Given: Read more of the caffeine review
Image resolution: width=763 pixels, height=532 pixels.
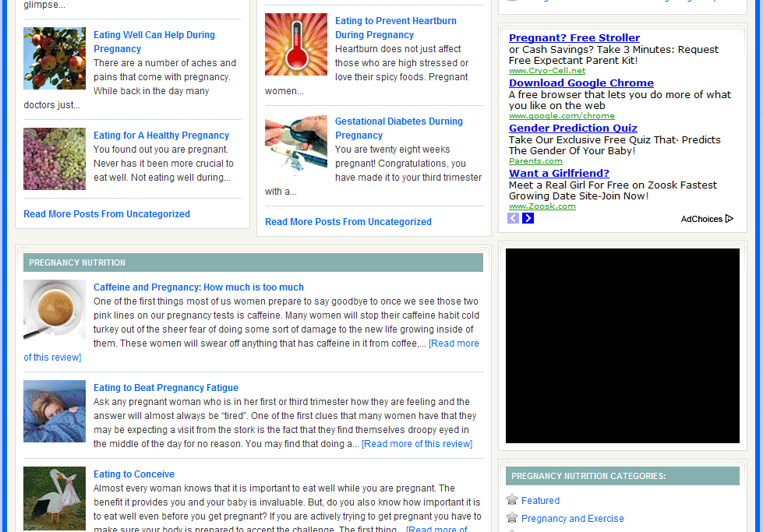Looking at the screenshot, I should coord(454,344).
